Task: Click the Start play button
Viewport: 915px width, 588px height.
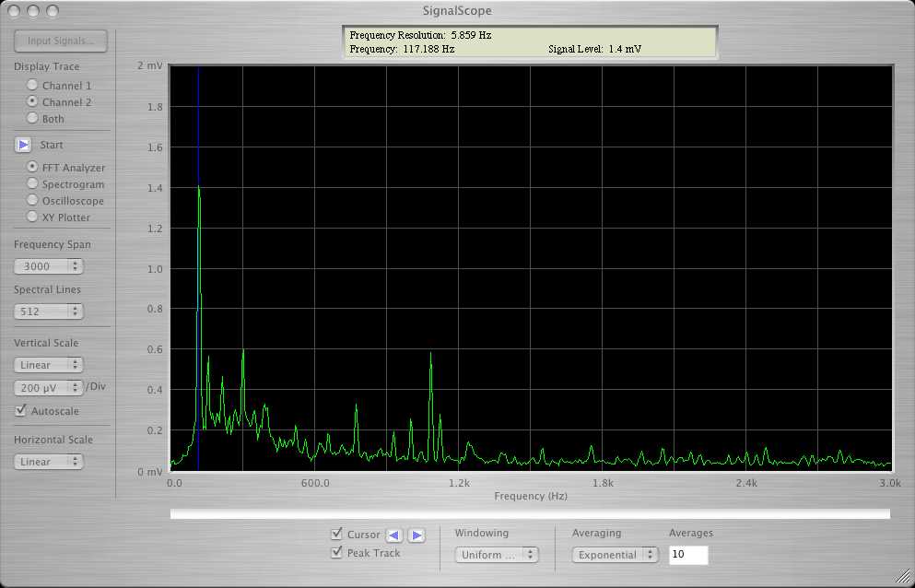Action: [24, 145]
